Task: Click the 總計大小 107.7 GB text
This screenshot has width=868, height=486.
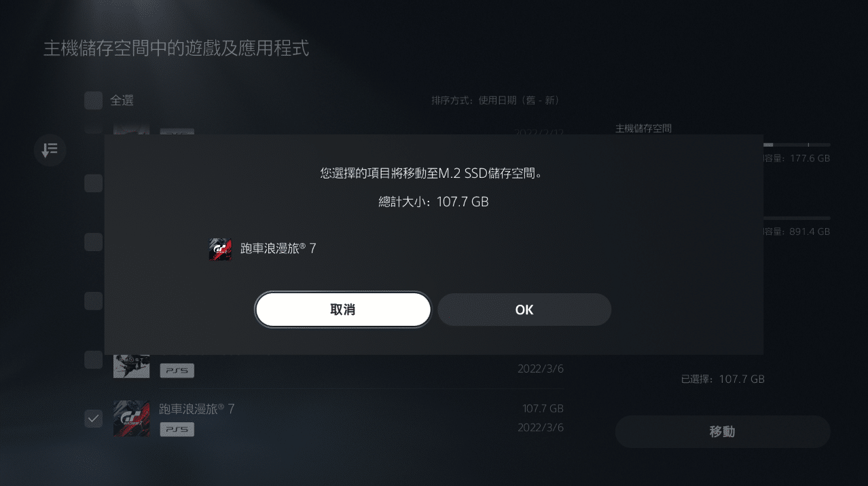Action: click(433, 202)
